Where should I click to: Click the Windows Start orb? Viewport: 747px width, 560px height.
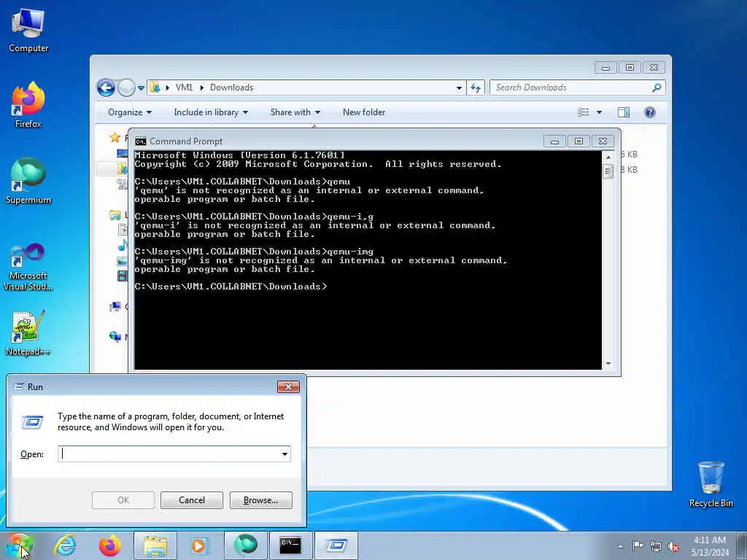click(x=19, y=545)
